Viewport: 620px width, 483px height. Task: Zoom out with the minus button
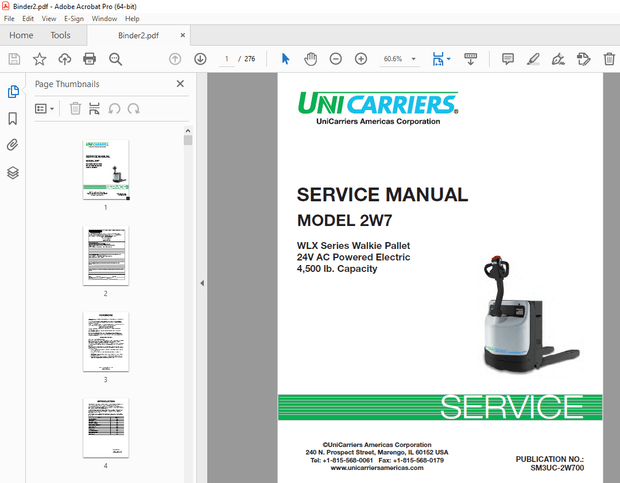coord(336,59)
